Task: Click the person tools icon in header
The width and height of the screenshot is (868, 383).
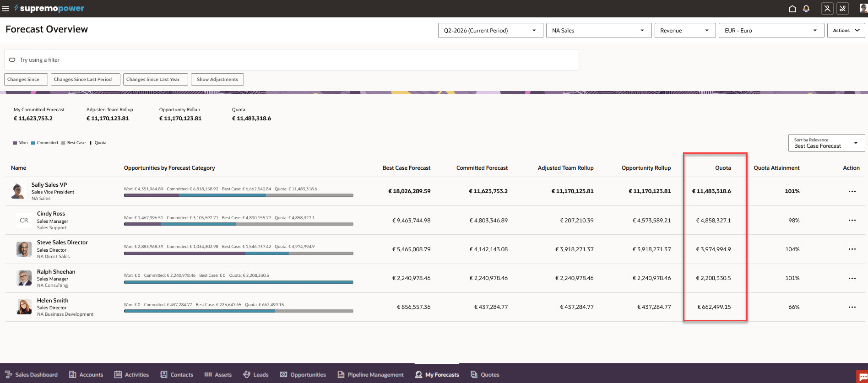Action: (827, 9)
